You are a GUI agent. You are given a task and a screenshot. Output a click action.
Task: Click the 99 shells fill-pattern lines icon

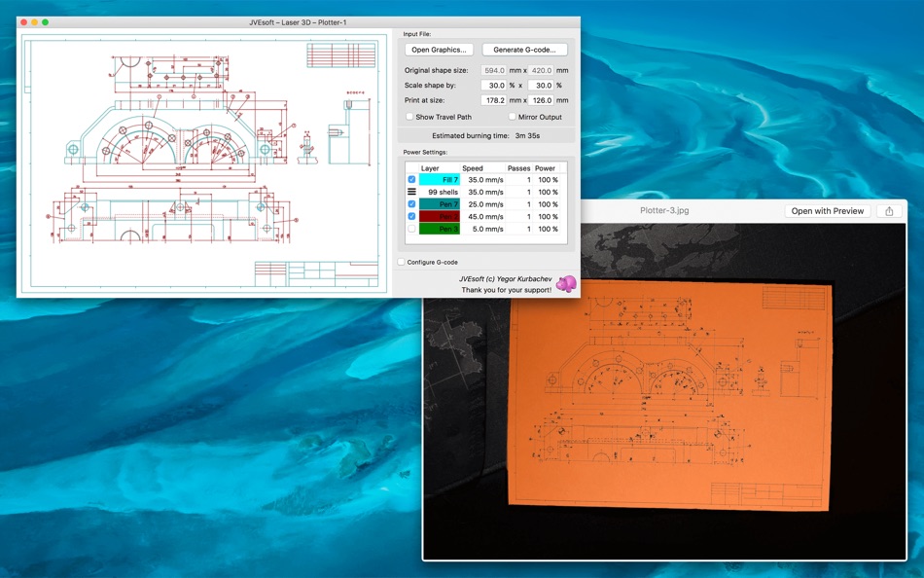pyautogui.click(x=412, y=192)
